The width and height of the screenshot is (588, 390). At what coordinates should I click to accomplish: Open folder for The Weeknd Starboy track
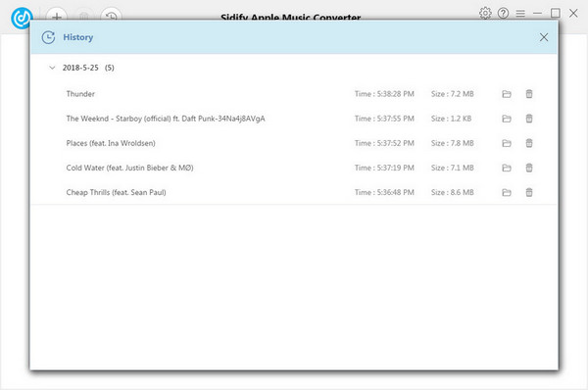507,119
